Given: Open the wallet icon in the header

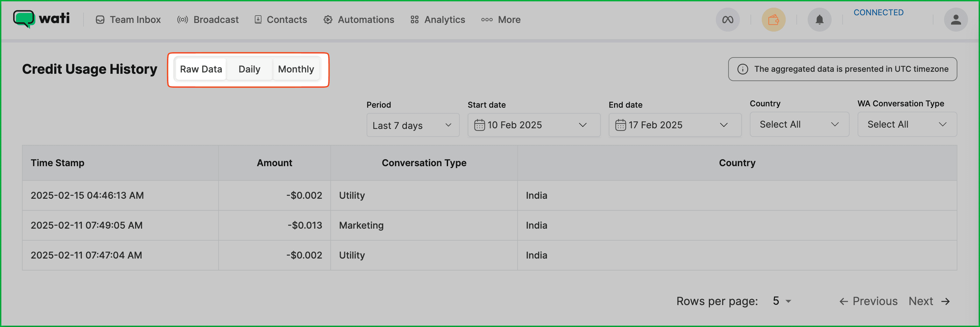Looking at the screenshot, I should [773, 19].
